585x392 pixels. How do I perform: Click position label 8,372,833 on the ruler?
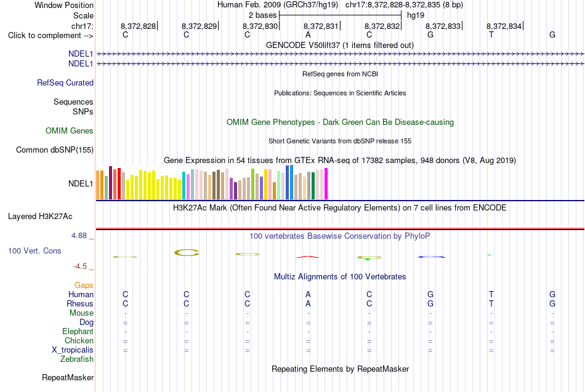[x=443, y=26]
